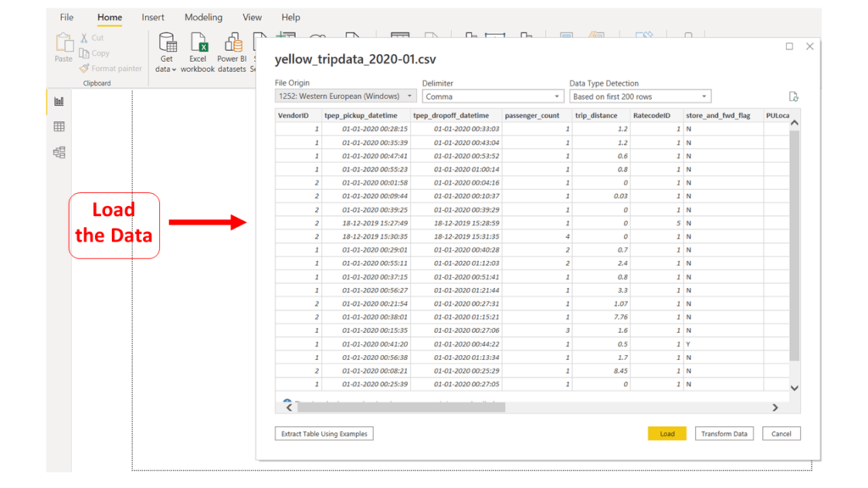Click the file settings icon beside detection dropdown

click(793, 97)
